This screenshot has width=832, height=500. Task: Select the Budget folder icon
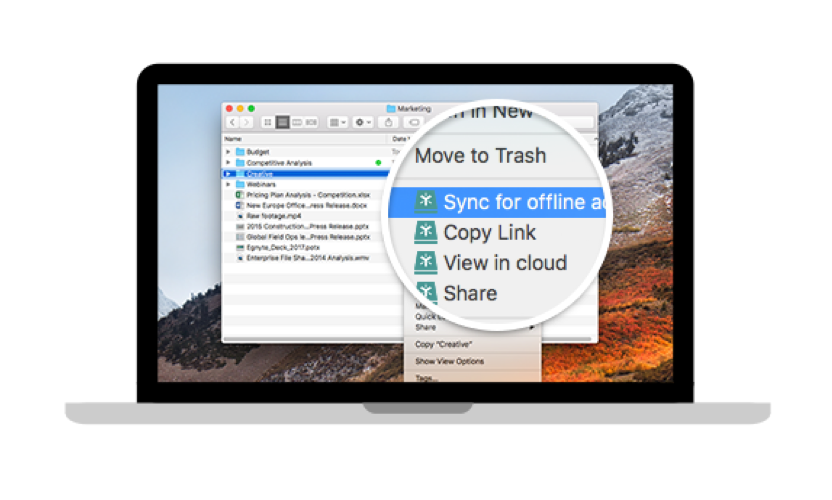pos(240,152)
